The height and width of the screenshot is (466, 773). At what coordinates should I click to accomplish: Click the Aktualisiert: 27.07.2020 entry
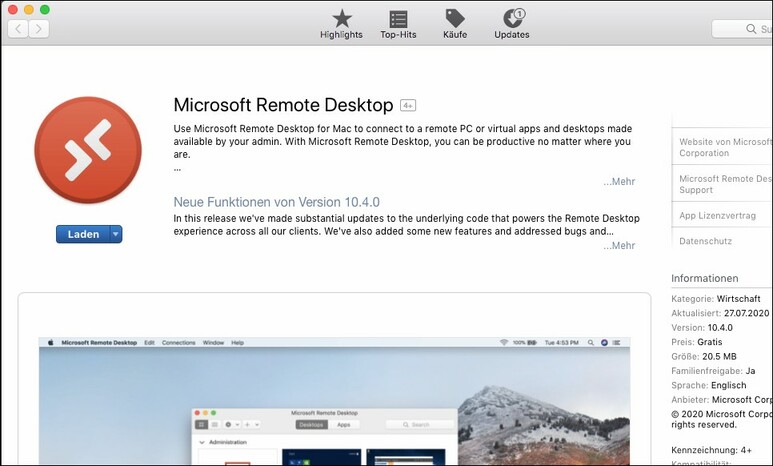pos(720,313)
